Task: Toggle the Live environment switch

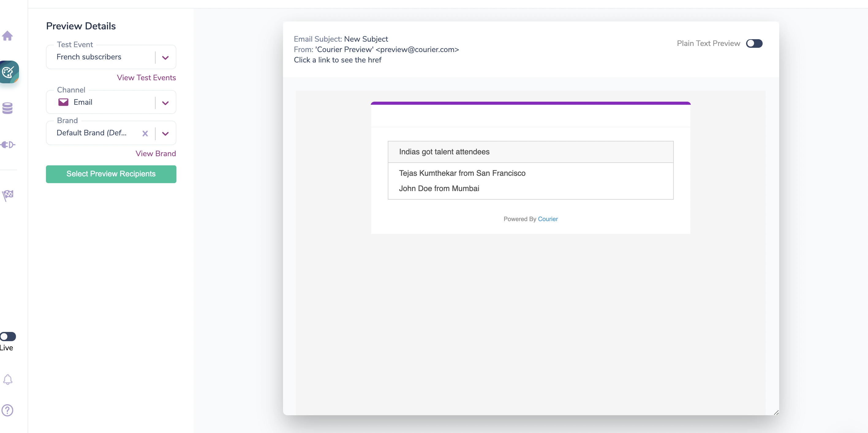Action: pyautogui.click(x=8, y=336)
